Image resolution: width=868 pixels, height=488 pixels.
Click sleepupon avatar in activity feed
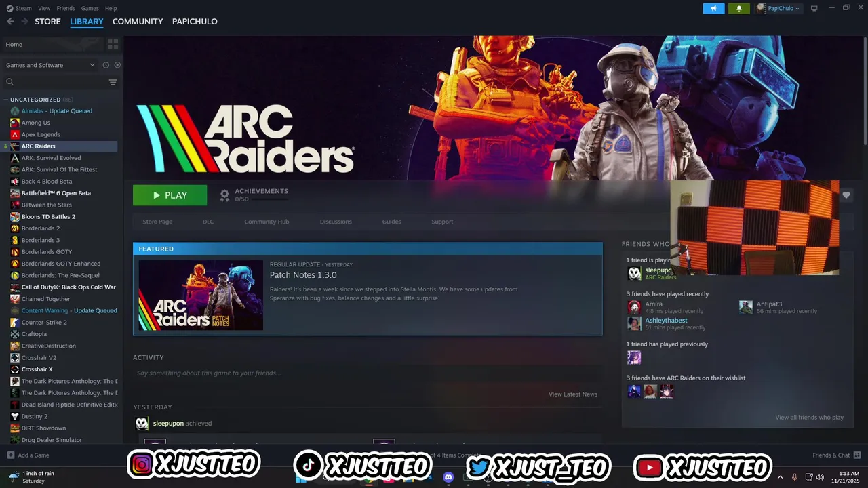pos(142,423)
